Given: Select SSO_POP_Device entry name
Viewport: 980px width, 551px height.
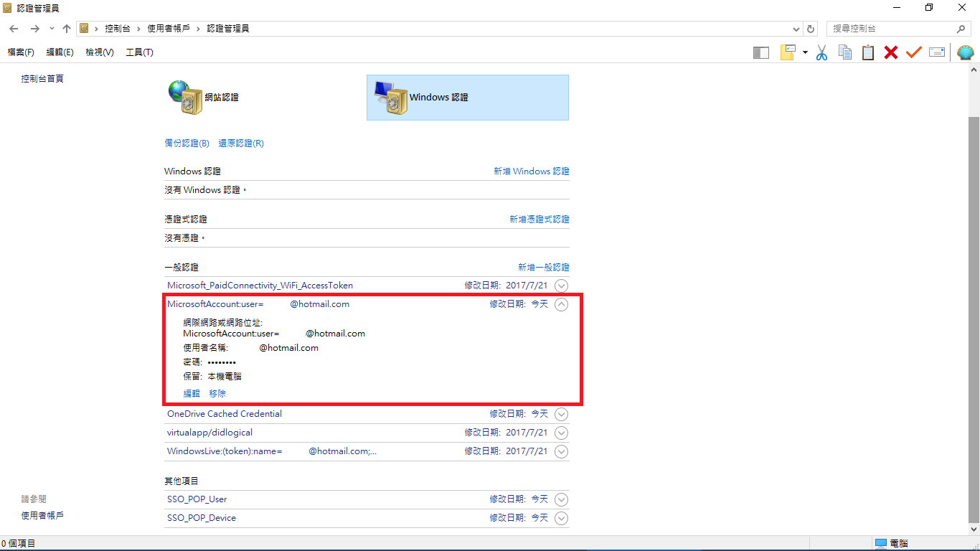Looking at the screenshot, I should 202,518.
